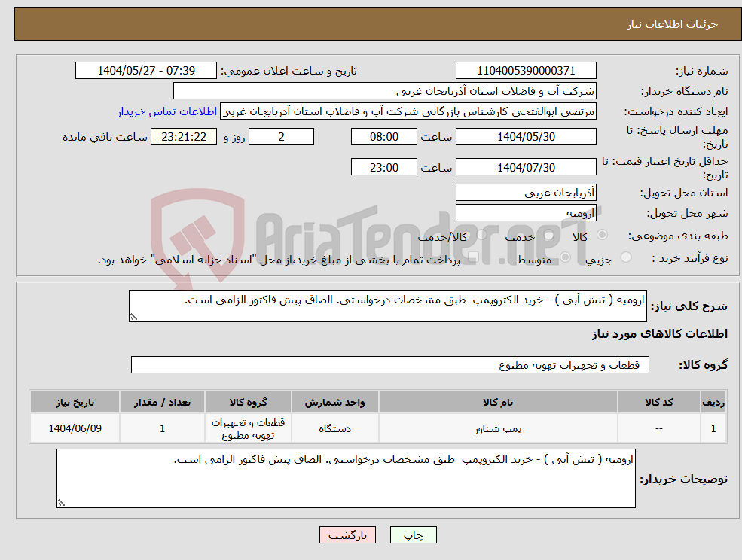Click the need number field 1104005390000371
Image resolution: width=742 pixels, height=560 pixels.
(x=526, y=71)
